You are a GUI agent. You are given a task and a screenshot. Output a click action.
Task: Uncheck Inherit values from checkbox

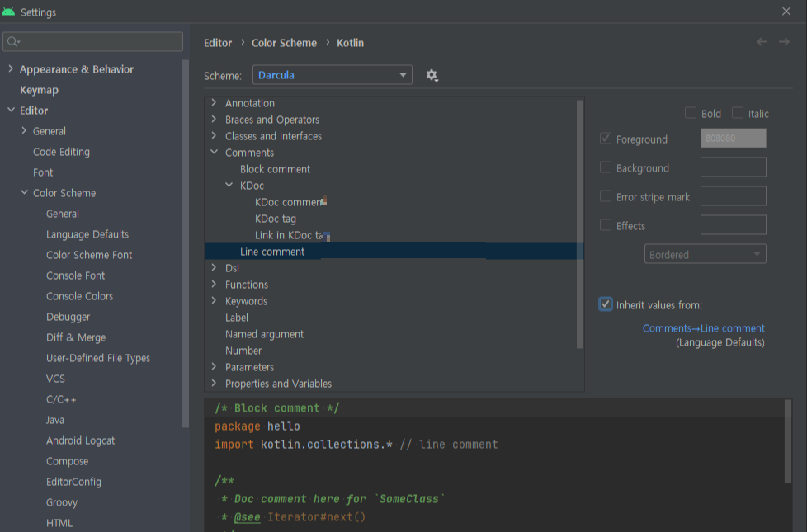606,304
